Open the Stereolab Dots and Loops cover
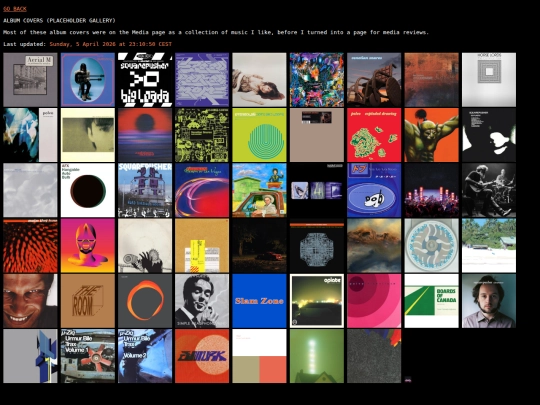 [259, 135]
